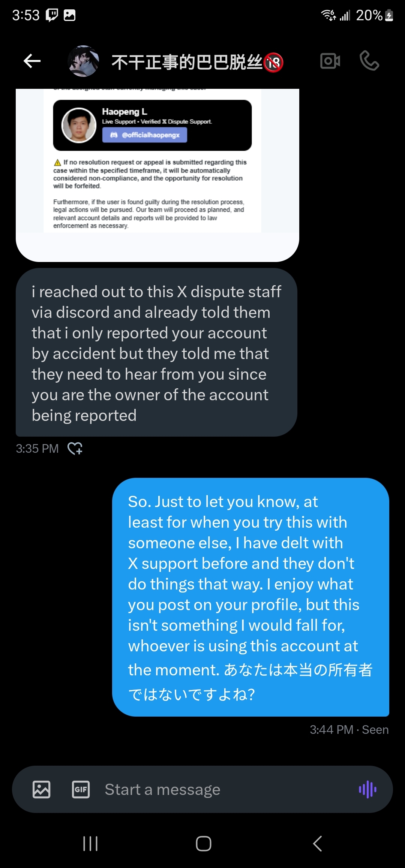Tap the 3:44 PM Seen status
405x868 pixels.
pyautogui.click(x=349, y=730)
